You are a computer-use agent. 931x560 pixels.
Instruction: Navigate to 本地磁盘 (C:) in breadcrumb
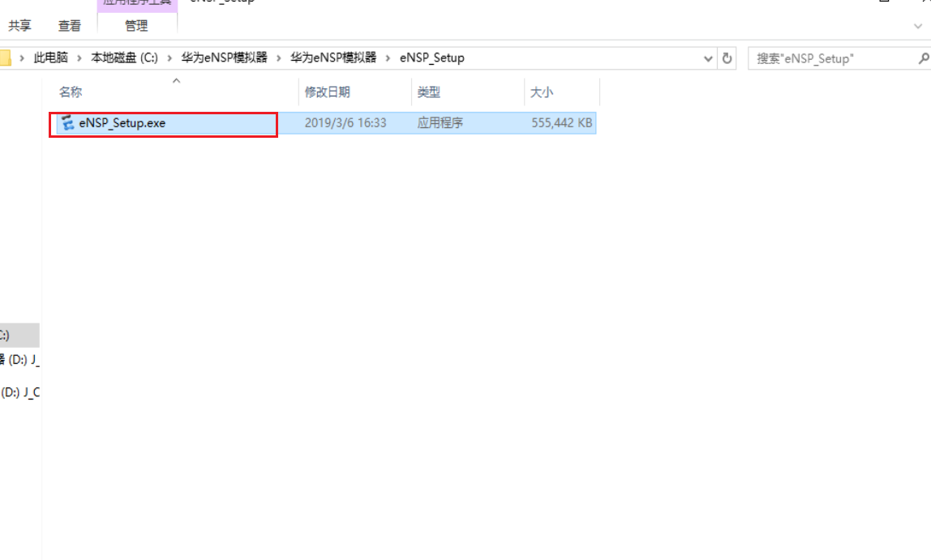[x=124, y=58]
